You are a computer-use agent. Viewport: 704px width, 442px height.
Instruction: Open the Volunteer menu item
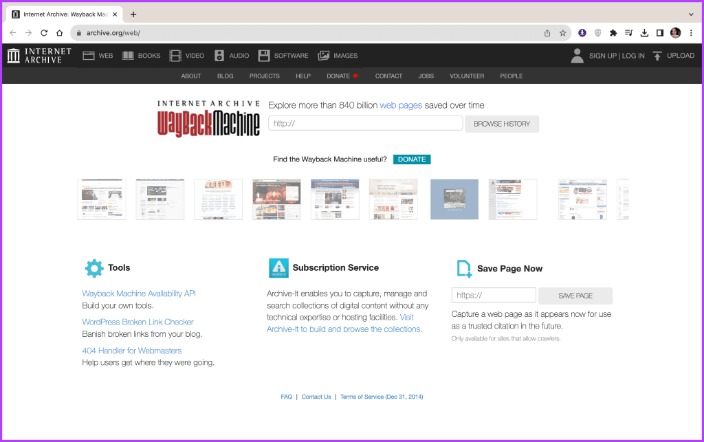(467, 76)
